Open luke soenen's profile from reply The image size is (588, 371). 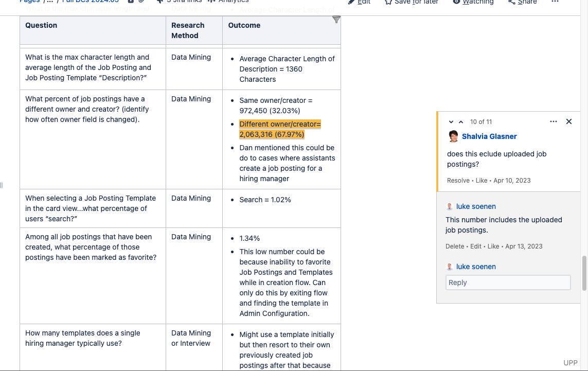tap(476, 206)
